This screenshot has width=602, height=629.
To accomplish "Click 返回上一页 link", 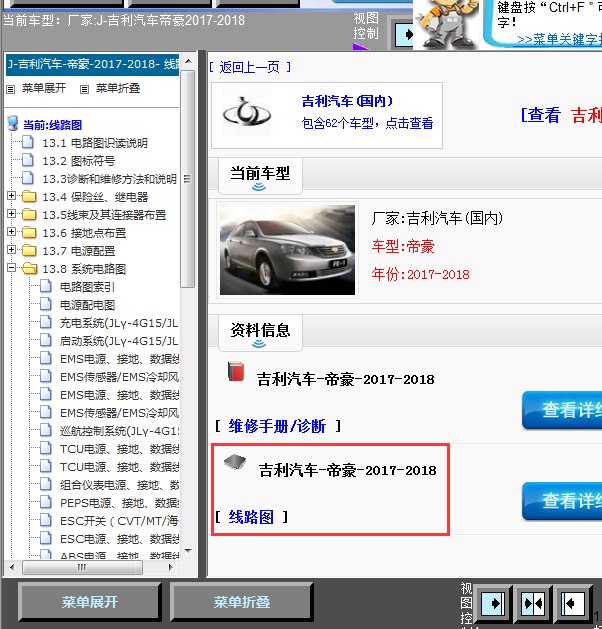I will tap(249, 67).
